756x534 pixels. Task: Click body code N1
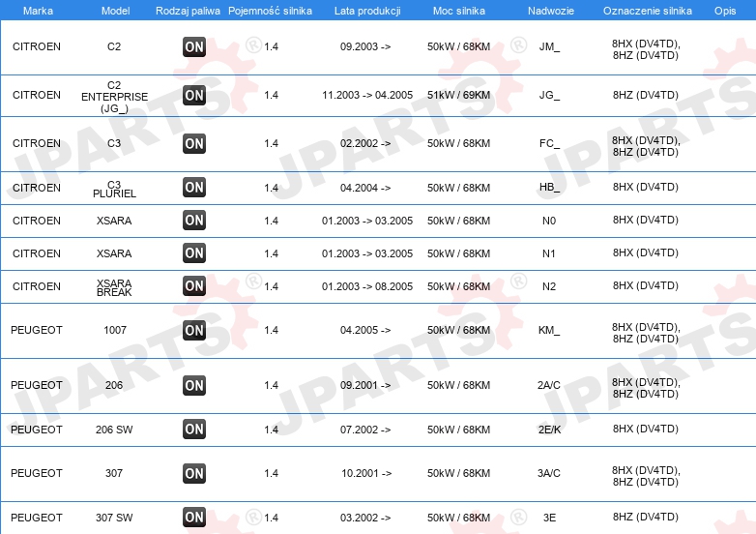point(549,253)
